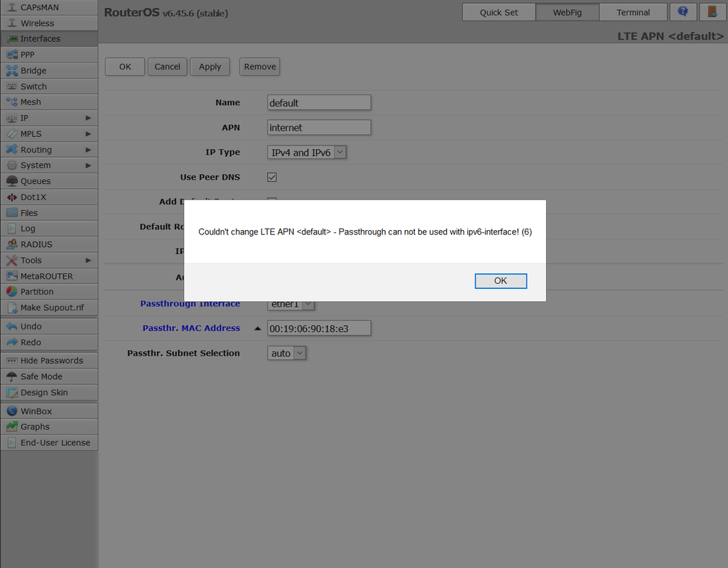Click the Cancel button
The width and height of the screenshot is (728, 568).
point(167,66)
